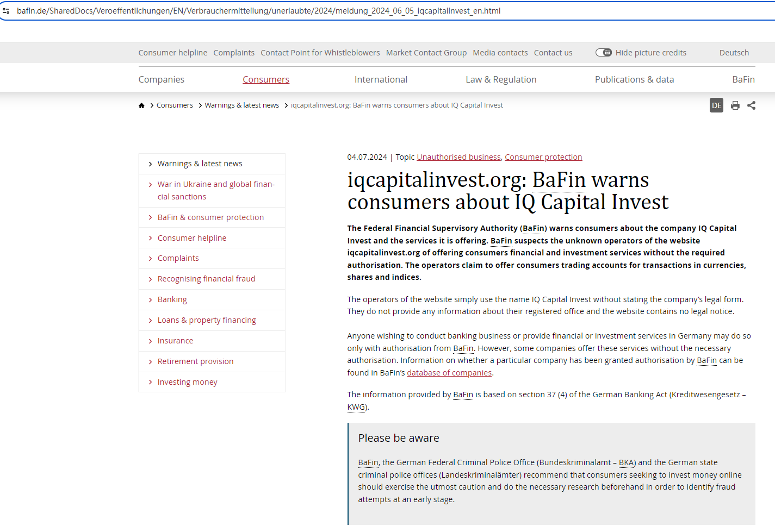Open War in Ukraine and global financial sanctions
The width and height of the screenshot is (775, 532).
[216, 190]
